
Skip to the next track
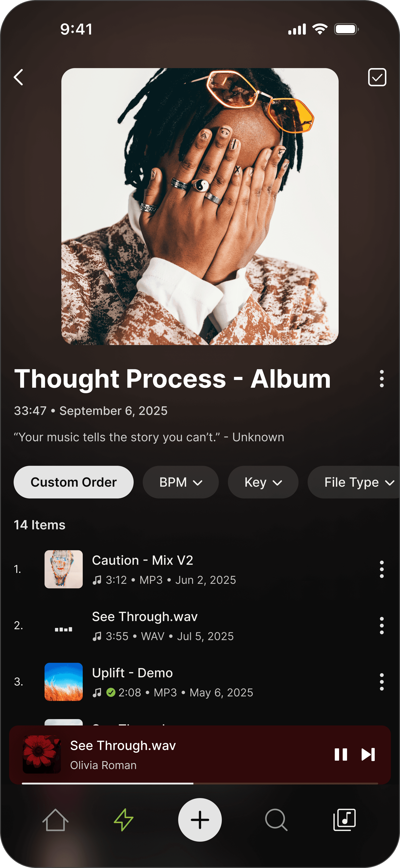point(368,755)
